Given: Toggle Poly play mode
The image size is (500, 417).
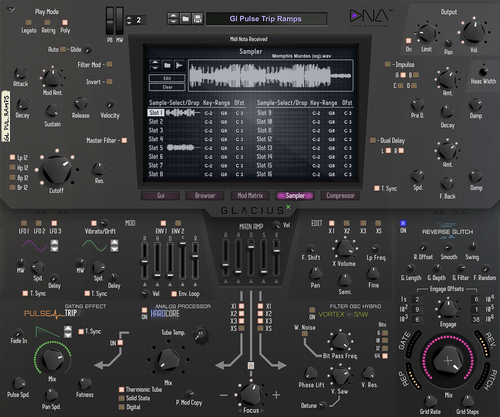Looking at the screenshot, I should tap(65, 23).
